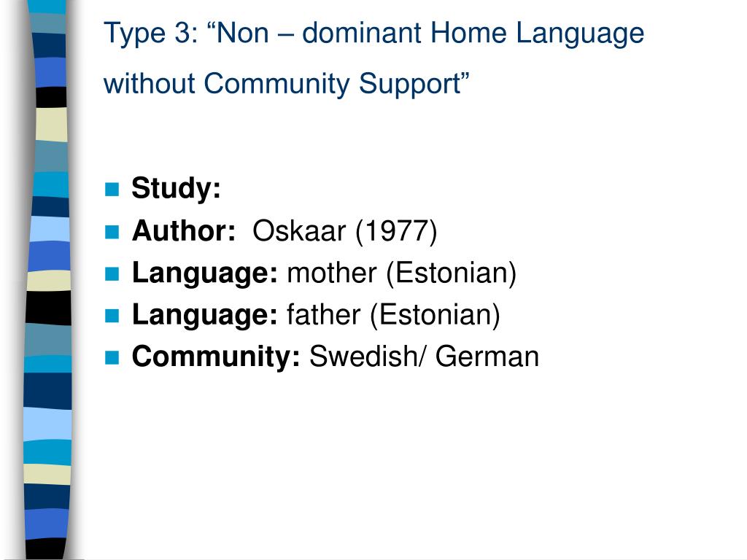This screenshot has height=560, width=747.
Task: Click the large dark navy block in the lower stripe
Action: [47, 391]
